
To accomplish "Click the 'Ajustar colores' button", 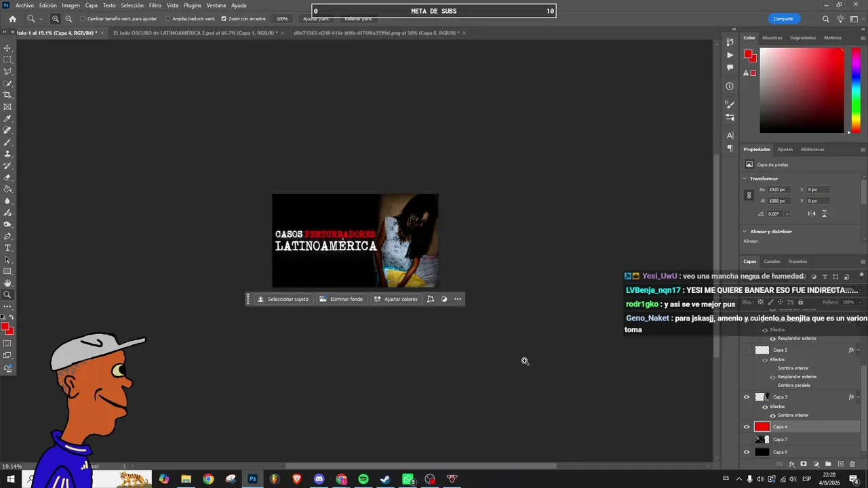I will (x=396, y=299).
